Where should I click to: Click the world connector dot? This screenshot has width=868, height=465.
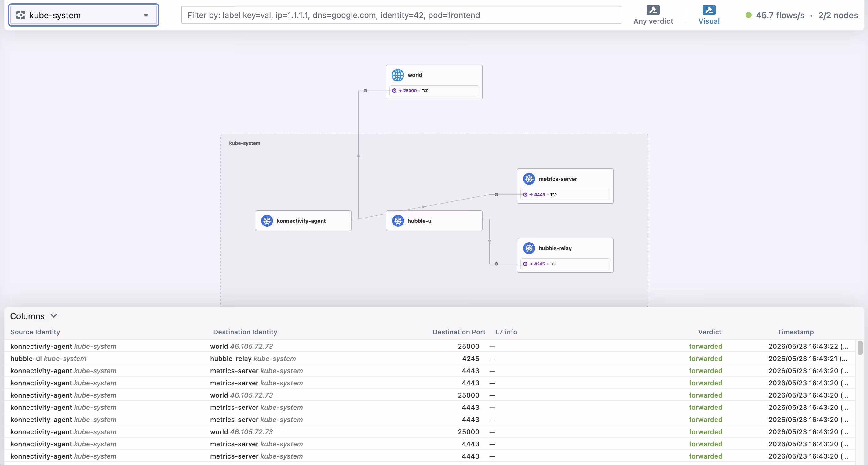point(365,91)
